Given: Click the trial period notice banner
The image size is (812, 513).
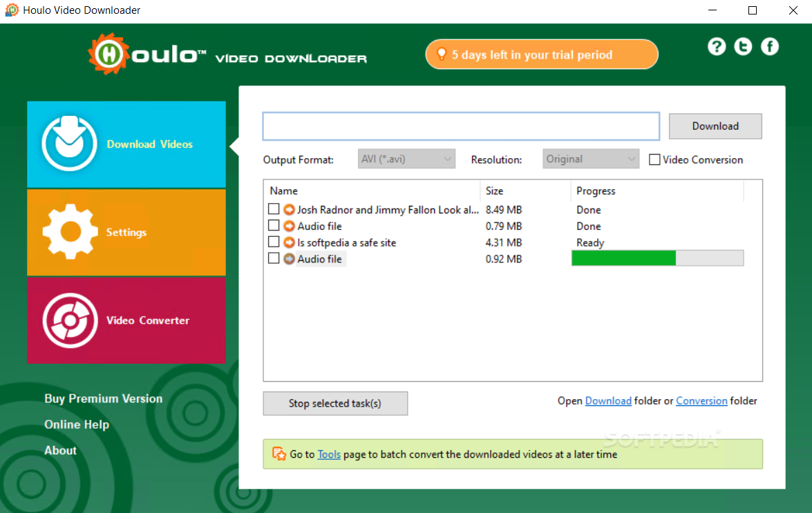Looking at the screenshot, I should [x=542, y=55].
